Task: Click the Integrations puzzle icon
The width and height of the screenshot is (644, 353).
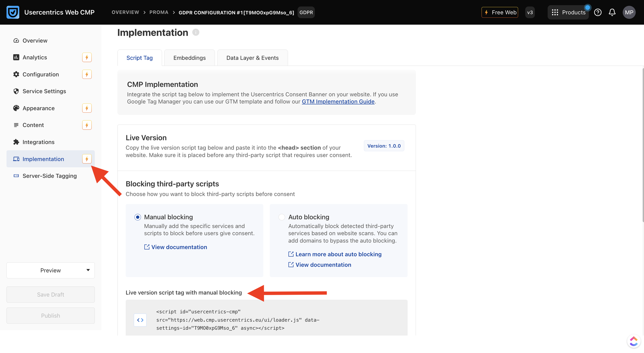Action: 16,142
